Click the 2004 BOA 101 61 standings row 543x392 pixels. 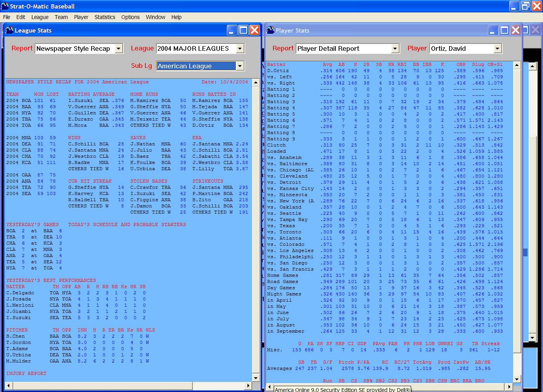(x=31, y=100)
